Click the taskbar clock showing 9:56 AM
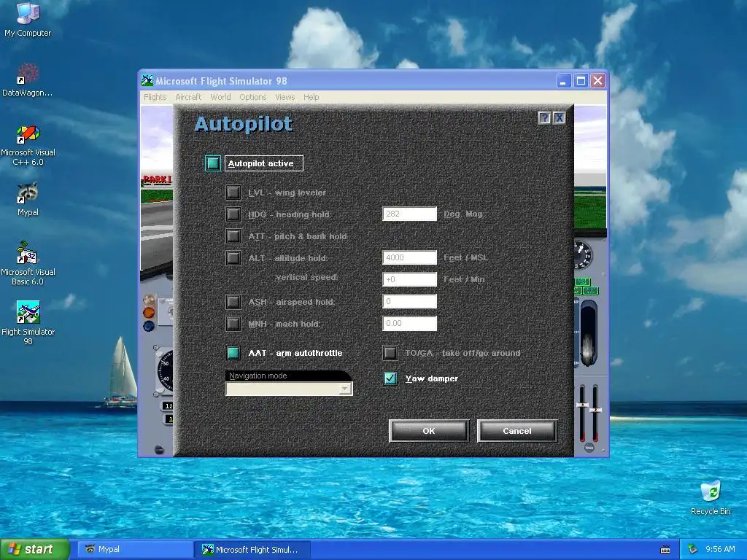 click(x=720, y=549)
